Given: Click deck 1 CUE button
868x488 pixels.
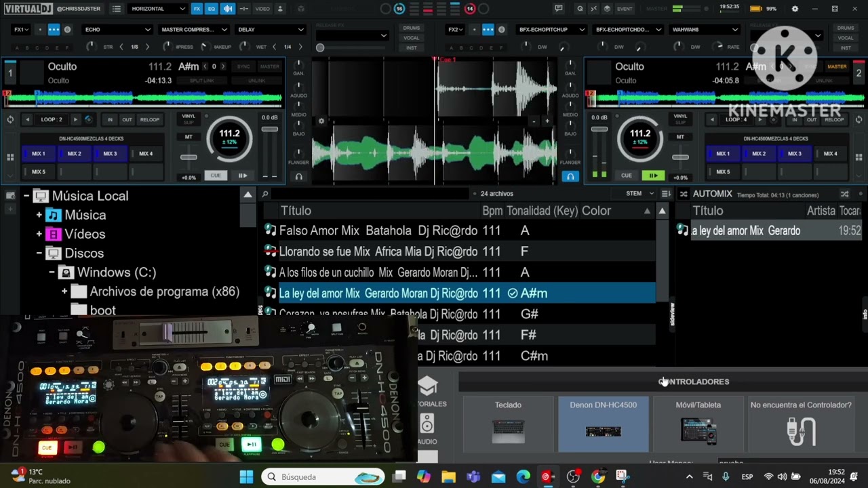Looking at the screenshot, I should tap(216, 176).
